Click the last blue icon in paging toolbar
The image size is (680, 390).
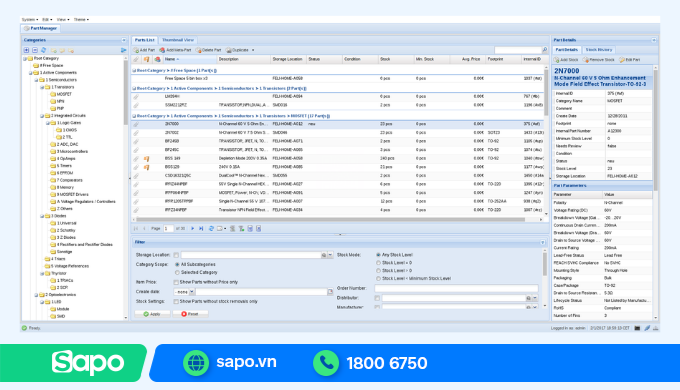tap(258, 228)
